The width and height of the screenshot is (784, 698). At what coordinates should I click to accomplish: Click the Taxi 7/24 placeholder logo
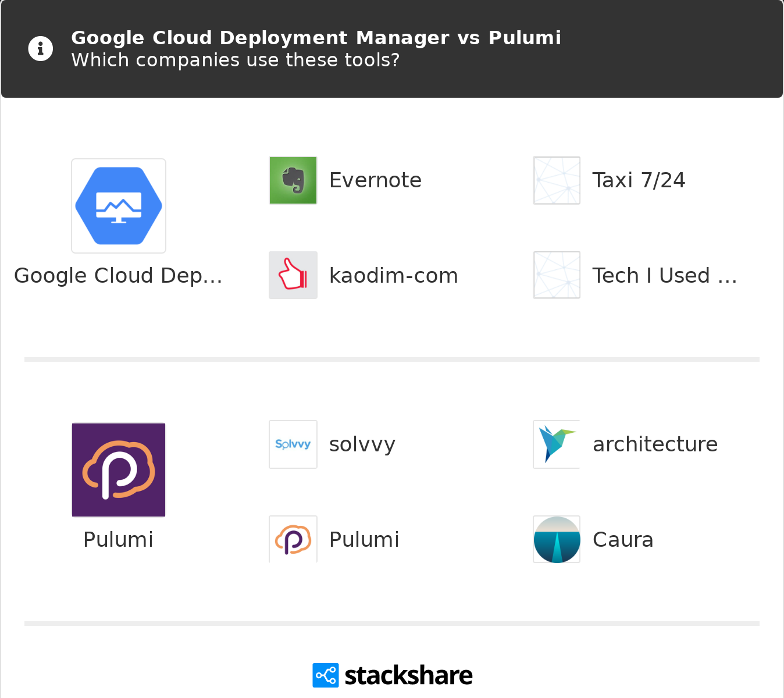pyautogui.click(x=557, y=180)
